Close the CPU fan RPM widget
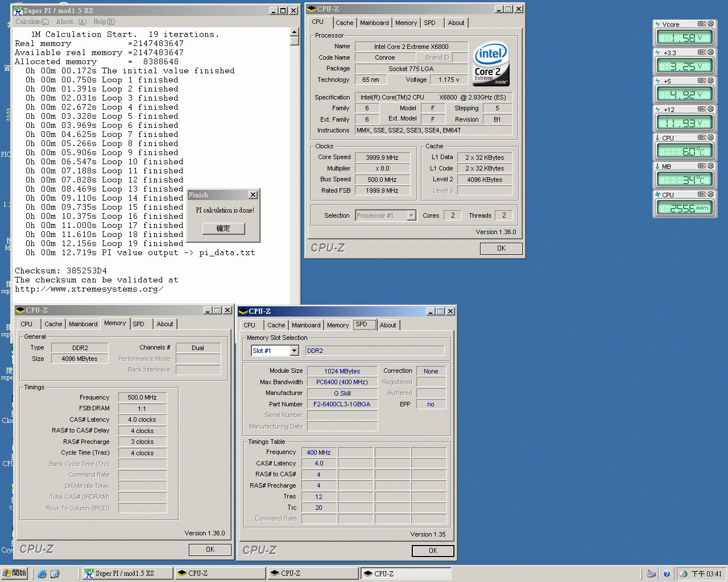Viewport: 728px width, 582px height. tap(710, 194)
